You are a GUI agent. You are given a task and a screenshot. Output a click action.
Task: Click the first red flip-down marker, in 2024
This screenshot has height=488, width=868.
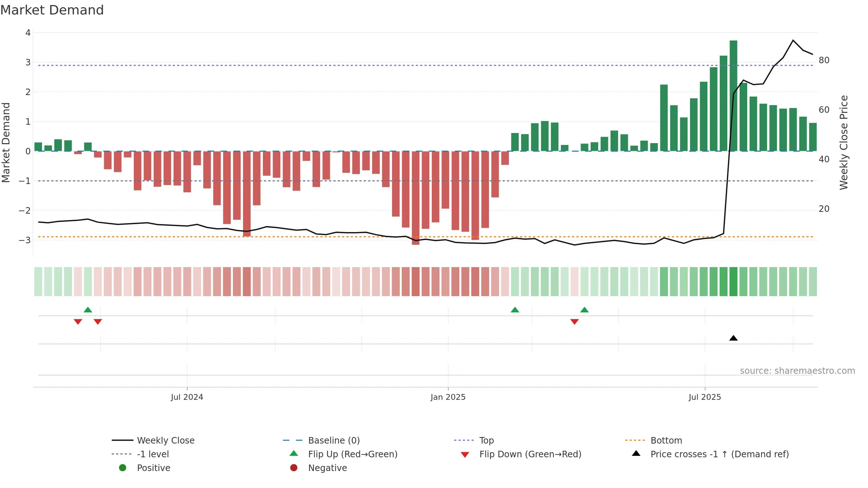78,322
